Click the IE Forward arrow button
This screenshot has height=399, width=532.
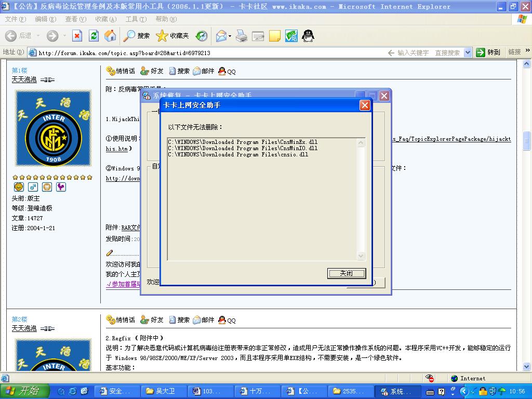(x=52, y=36)
